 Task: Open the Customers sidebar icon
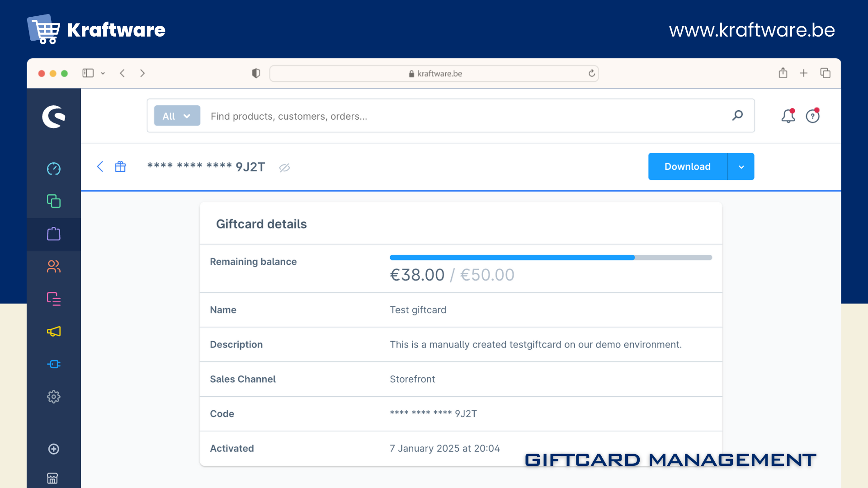click(x=54, y=267)
